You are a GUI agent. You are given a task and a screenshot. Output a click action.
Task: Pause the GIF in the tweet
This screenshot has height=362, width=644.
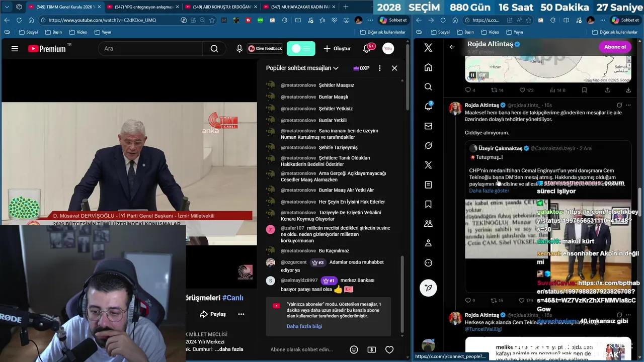[472, 75]
